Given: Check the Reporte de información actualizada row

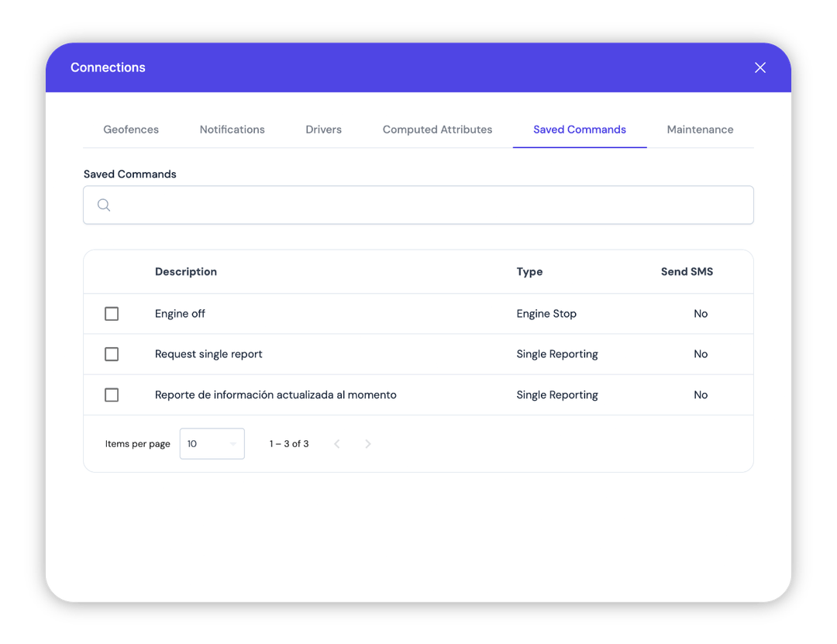Looking at the screenshot, I should point(112,395).
